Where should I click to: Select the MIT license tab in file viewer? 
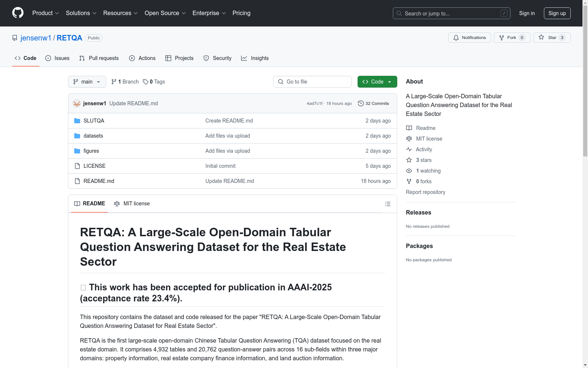tap(132, 204)
